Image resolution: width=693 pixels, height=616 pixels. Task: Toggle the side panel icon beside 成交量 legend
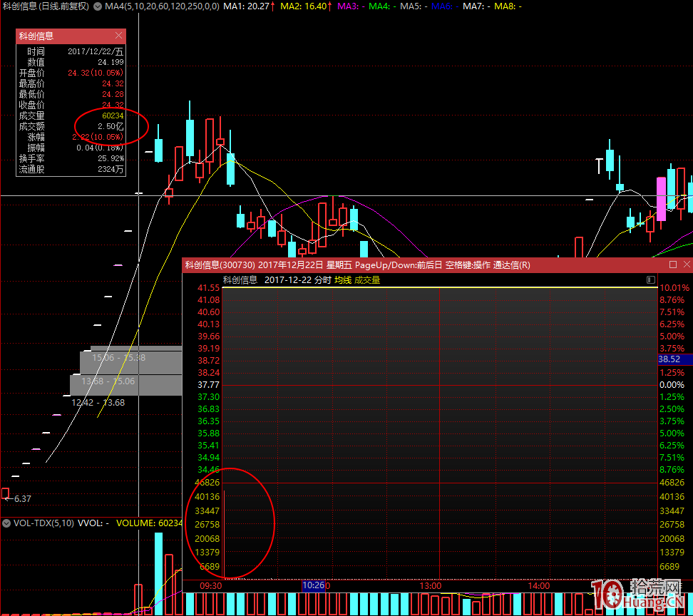[650, 279]
